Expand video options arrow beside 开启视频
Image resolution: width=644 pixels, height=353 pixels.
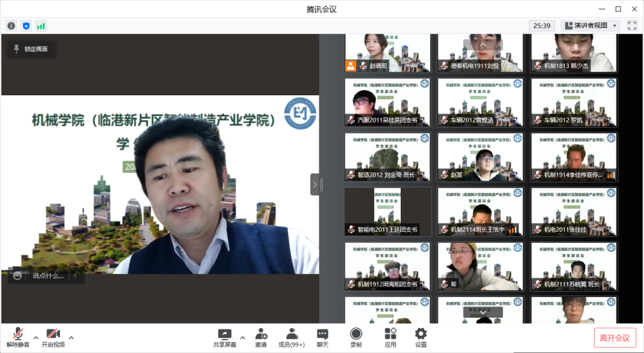(x=71, y=338)
